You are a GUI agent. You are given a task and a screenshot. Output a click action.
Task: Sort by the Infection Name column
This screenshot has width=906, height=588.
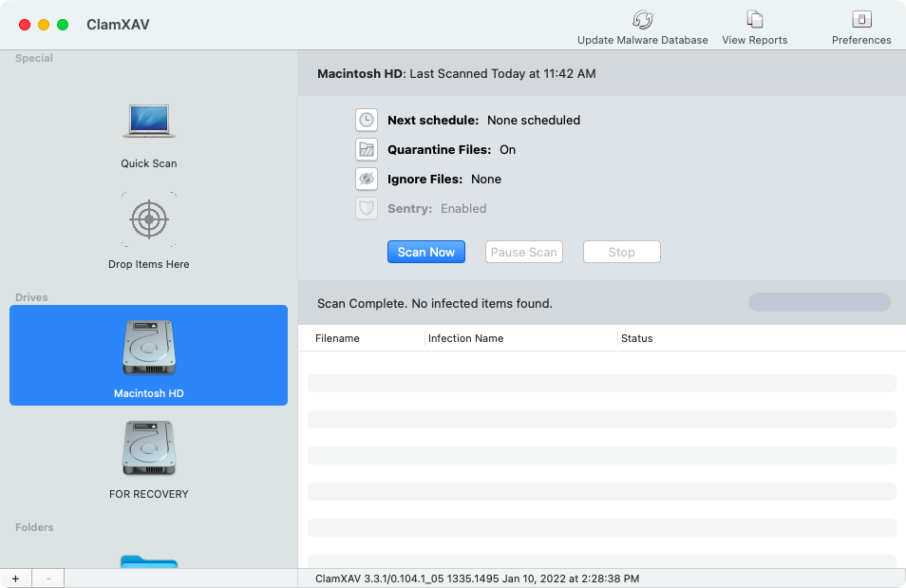tap(466, 338)
